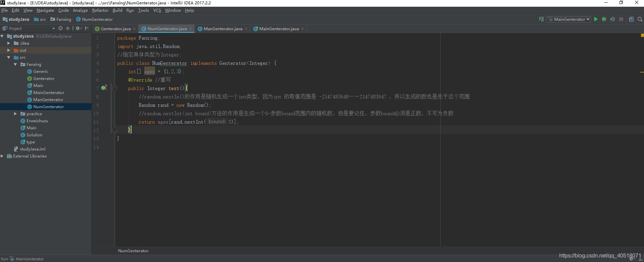Open the Analyze menu
This screenshot has width=644, height=262.
[x=80, y=10]
